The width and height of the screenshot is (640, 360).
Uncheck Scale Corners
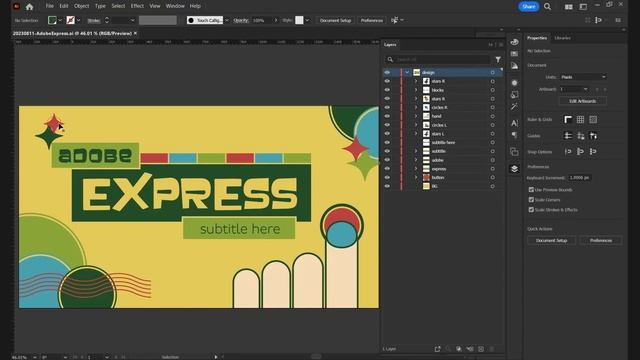531,200
